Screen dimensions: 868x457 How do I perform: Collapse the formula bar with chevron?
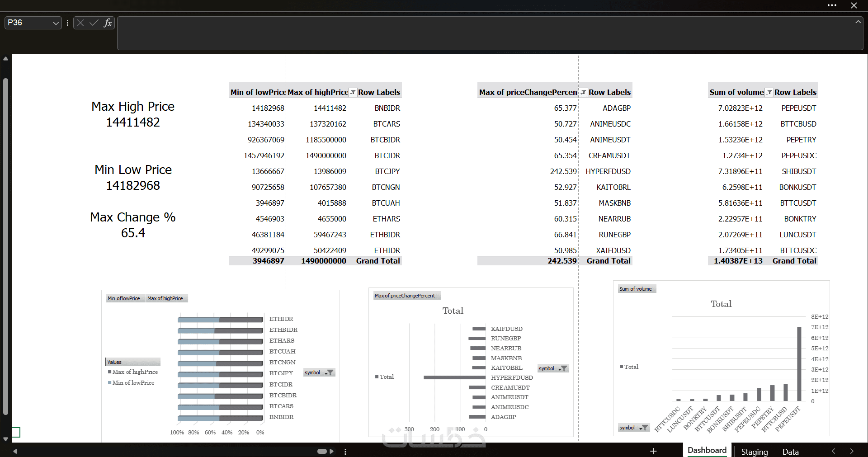(x=858, y=21)
